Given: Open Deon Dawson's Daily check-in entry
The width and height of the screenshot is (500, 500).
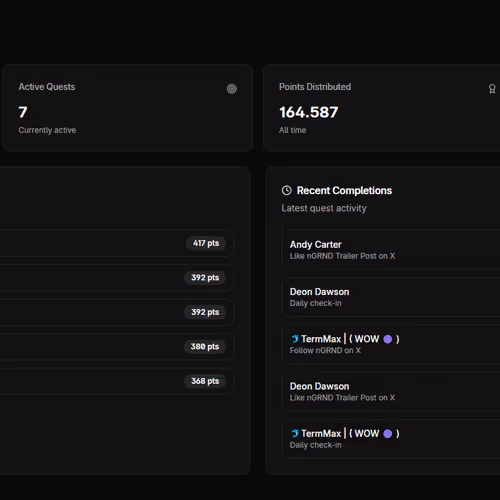Looking at the screenshot, I should point(391,297).
